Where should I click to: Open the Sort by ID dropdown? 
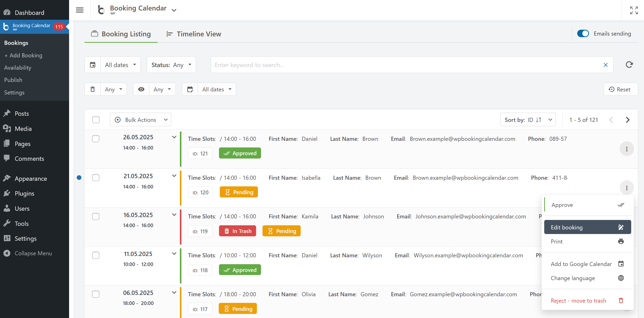(528, 120)
